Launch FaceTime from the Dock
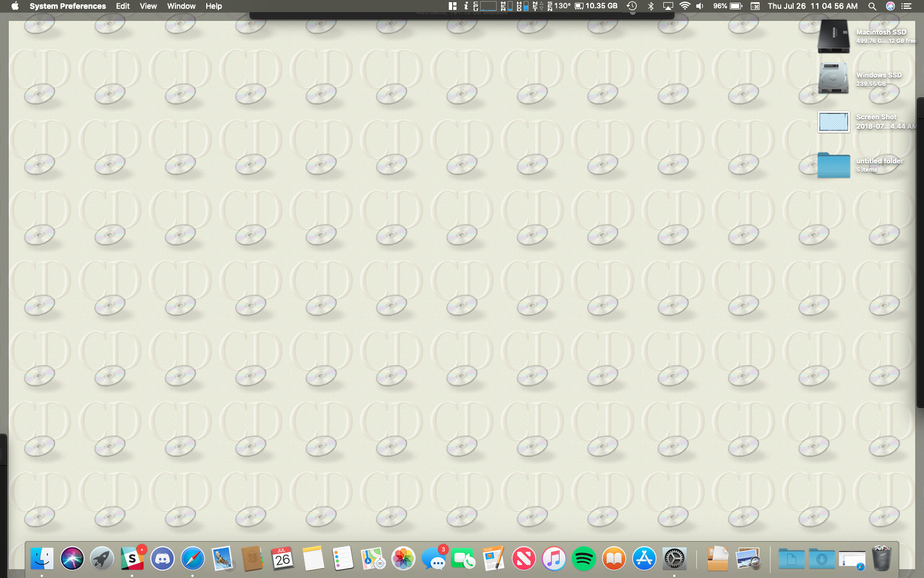The height and width of the screenshot is (578, 924). pos(463,559)
